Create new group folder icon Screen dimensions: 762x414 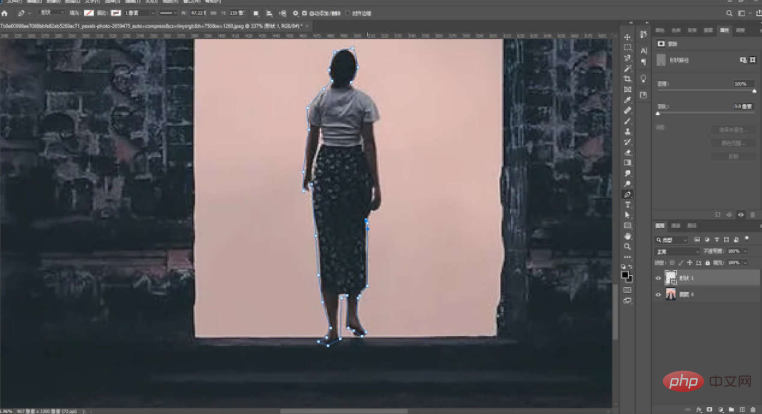pyautogui.click(x=731, y=410)
